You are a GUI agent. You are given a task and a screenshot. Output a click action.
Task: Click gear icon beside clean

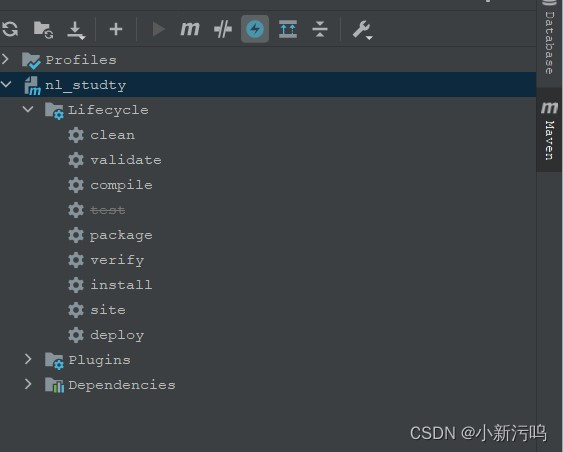76,135
